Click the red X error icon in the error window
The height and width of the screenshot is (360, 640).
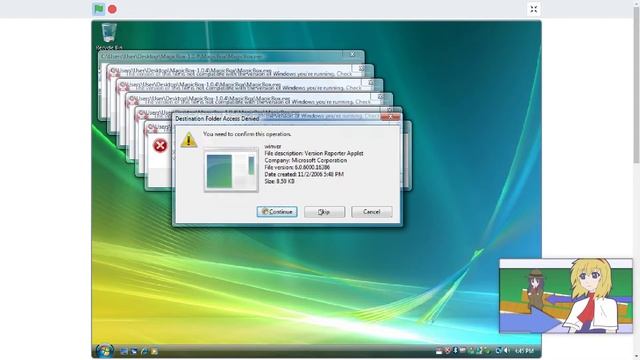coord(160,145)
